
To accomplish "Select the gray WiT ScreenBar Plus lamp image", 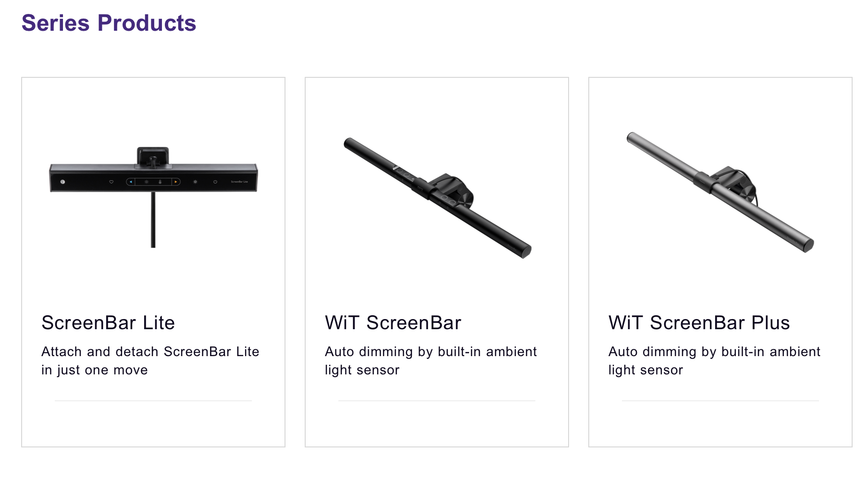I will 720,192.
